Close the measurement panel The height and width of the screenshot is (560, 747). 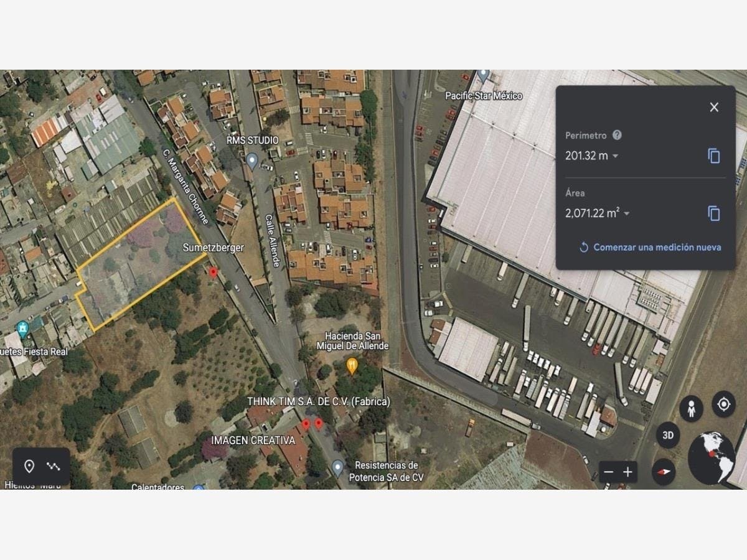tap(714, 107)
